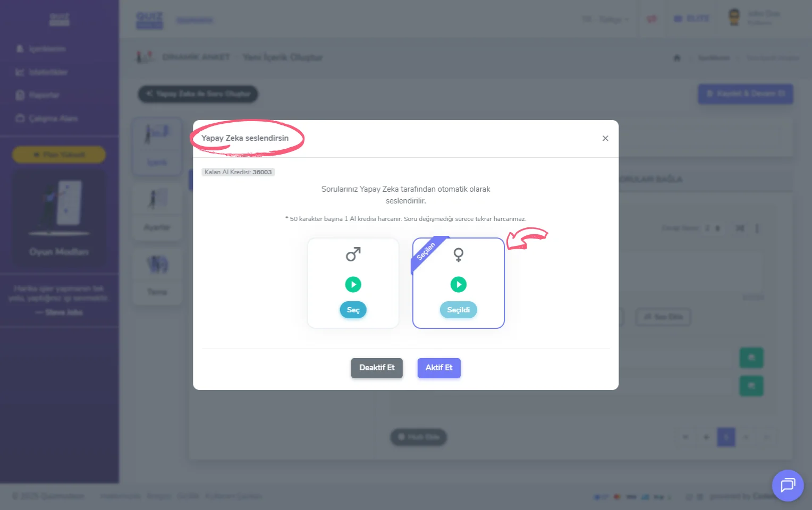Image resolution: width=812 pixels, height=510 pixels.
Task: Open the chat widget bubble
Action: 788,486
